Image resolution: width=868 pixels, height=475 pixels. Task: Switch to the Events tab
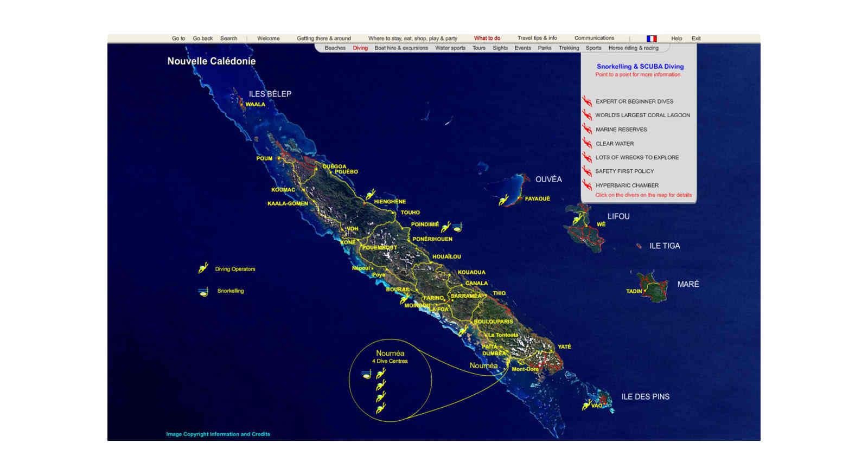pos(523,48)
